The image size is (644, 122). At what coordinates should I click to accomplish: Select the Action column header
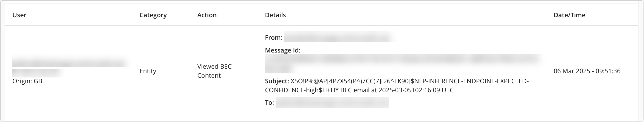pyautogui.click(x=207, y=15)
